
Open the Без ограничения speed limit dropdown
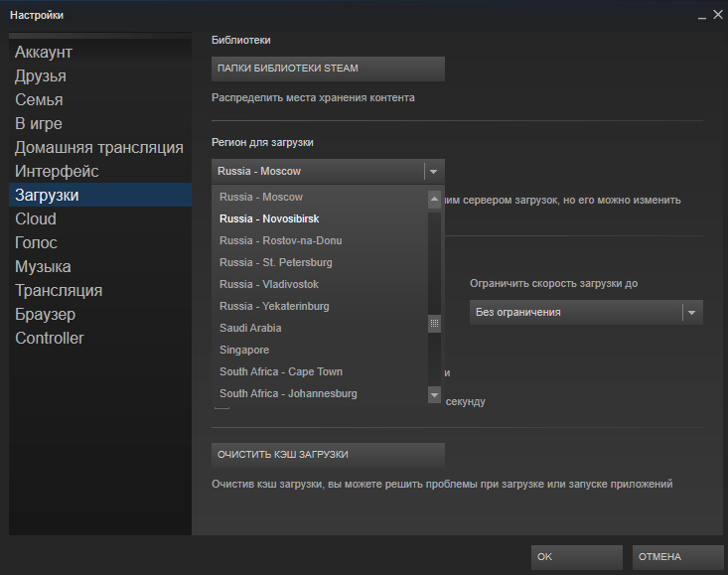(586, 313)
